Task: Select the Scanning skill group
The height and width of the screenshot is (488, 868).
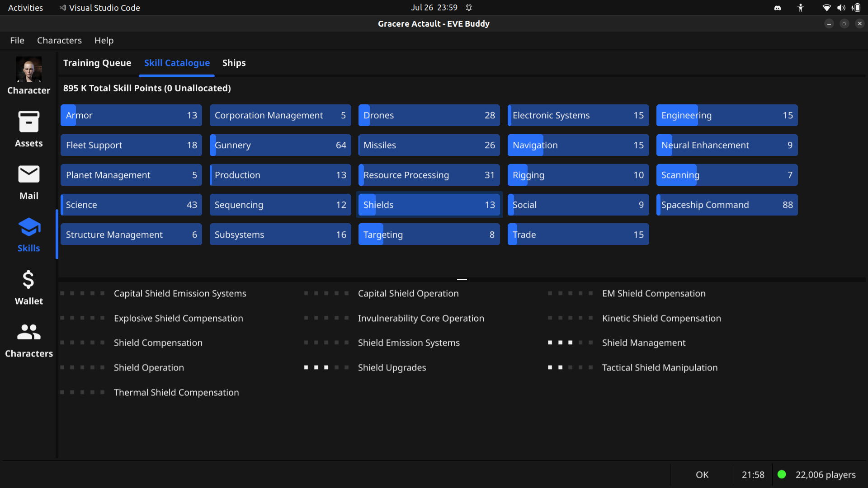Action: (x=727, y=175)
